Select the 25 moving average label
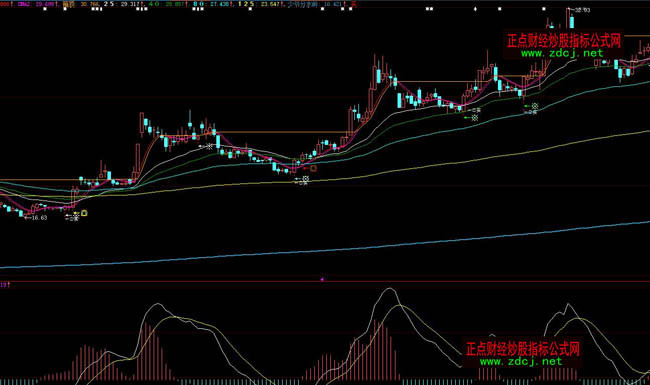Viewport: 650px width, 385px height. tap(109, 4)
